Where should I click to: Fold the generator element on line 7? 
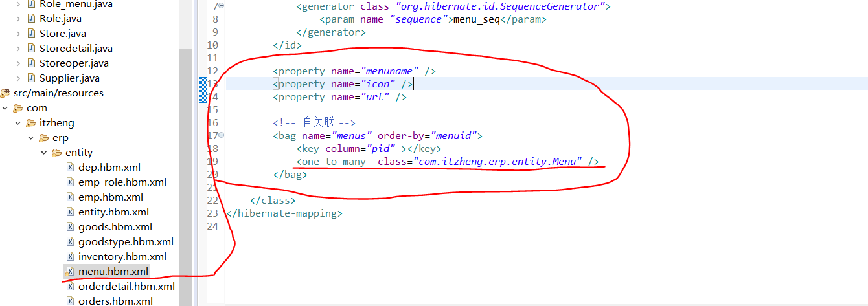pos(222,6)
